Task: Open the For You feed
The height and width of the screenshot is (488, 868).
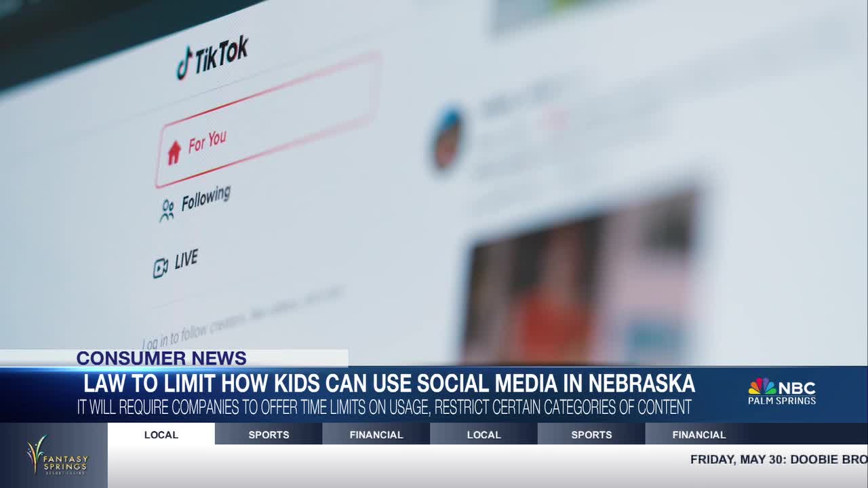Action: pyautogui.click(x=267, y=120)
